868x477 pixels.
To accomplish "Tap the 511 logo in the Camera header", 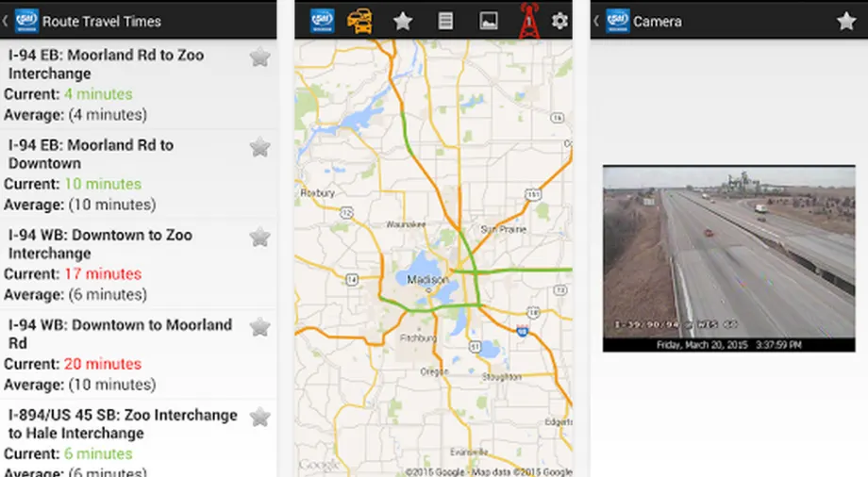I will (x=617, y=21).
